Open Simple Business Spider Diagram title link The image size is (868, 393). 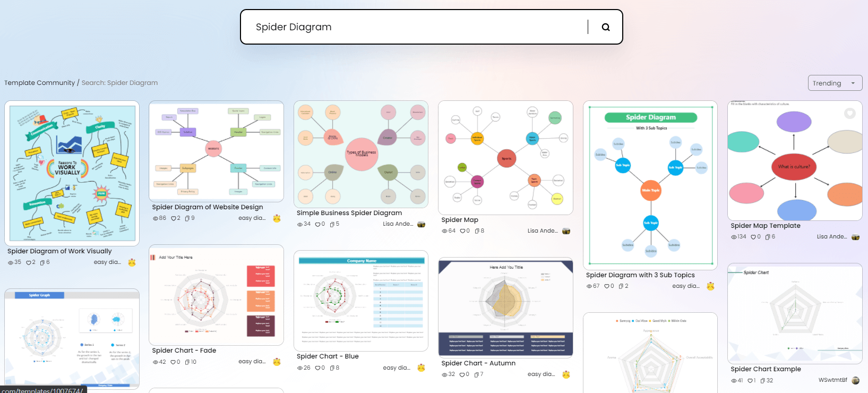point(349,213)
